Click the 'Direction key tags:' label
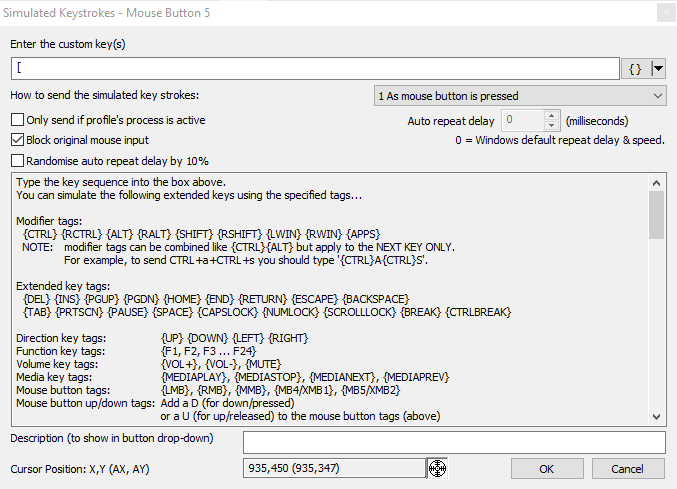Viewport: 677px width, 489px height. coord(61,338)
